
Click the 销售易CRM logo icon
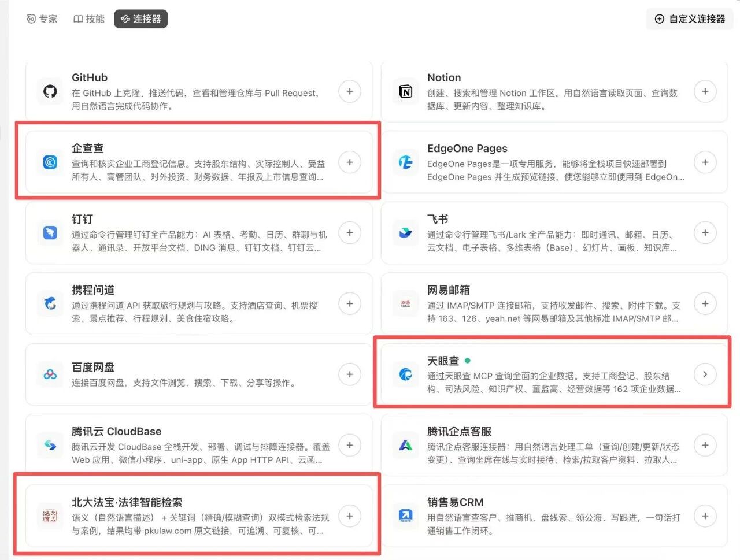[406, 516]
